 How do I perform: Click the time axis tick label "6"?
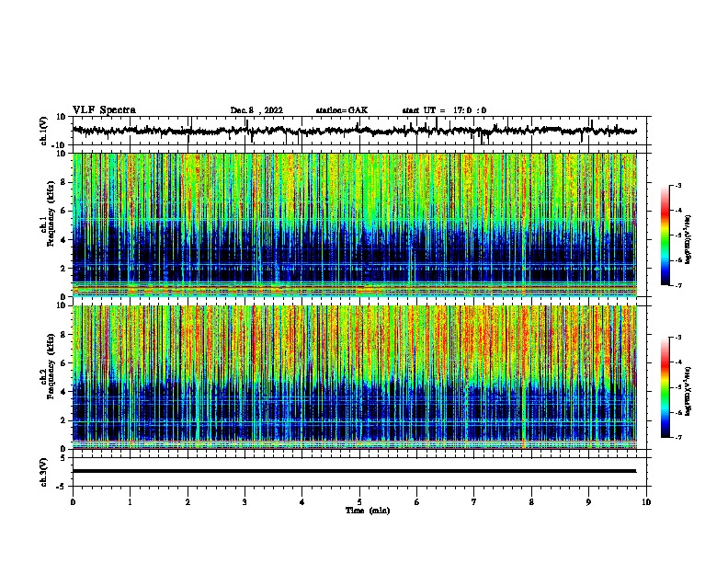coord(417,502)
